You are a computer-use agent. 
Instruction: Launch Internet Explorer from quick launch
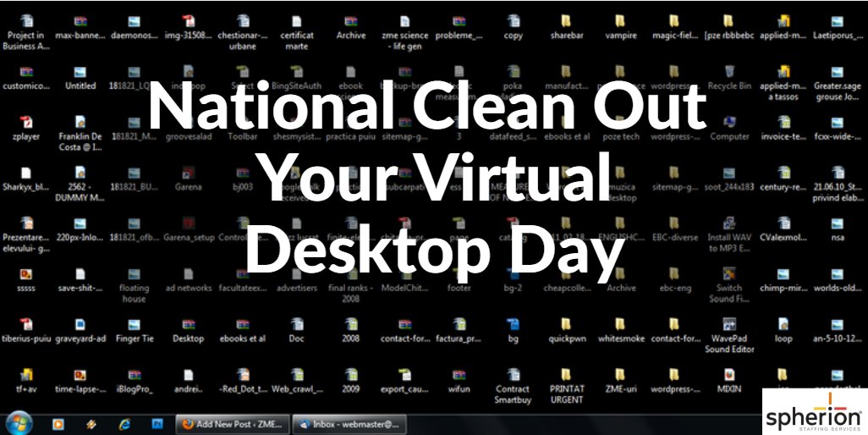pyautogui.click(x=124, y=425)
